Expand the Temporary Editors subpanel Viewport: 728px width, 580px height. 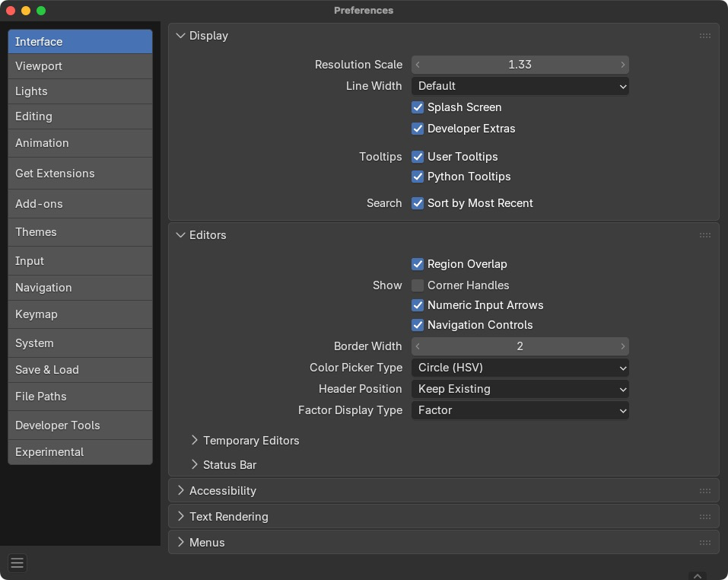pos(195,440)
